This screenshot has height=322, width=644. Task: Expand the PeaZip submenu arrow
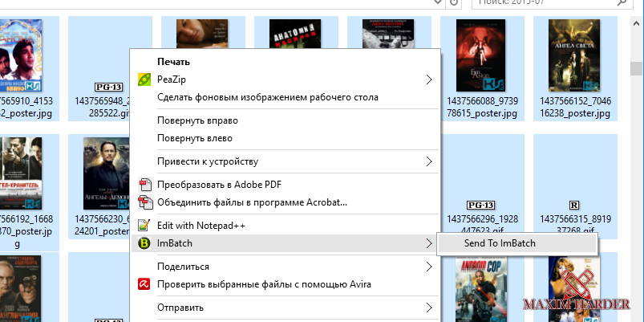[x=429, y=79]
